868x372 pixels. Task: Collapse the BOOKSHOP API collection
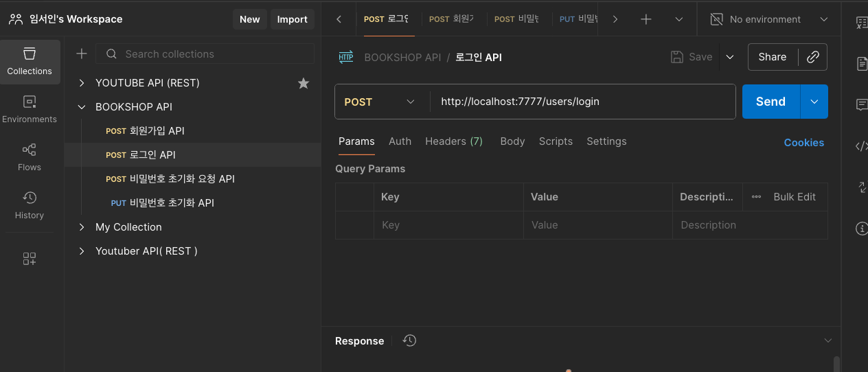click(x=82, y=107)
